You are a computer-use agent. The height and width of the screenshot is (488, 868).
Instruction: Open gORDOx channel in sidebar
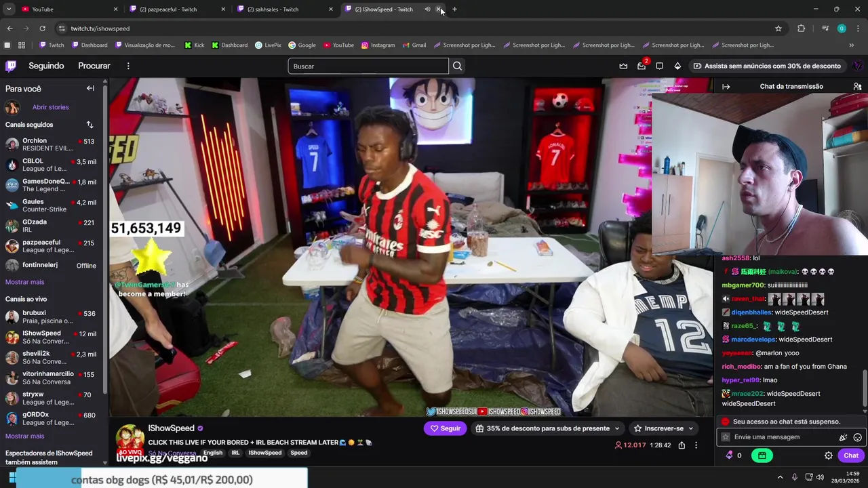[52, 418]
